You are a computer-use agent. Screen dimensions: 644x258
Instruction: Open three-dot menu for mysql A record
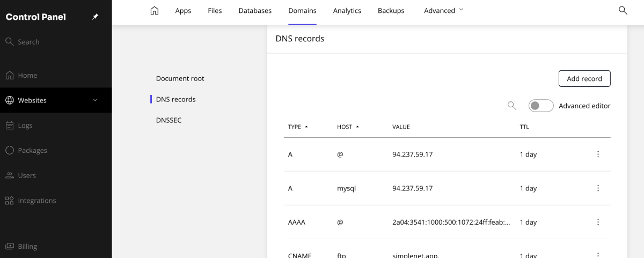pyautogui.click(x=598, y=188)
